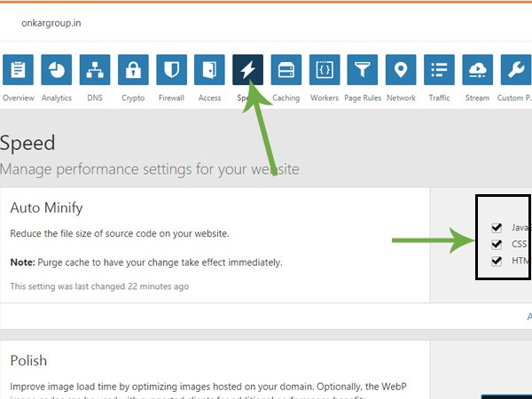
Task: Open the Crypto padlock icon
Action: pyautogui.click(x=133, y=69)
